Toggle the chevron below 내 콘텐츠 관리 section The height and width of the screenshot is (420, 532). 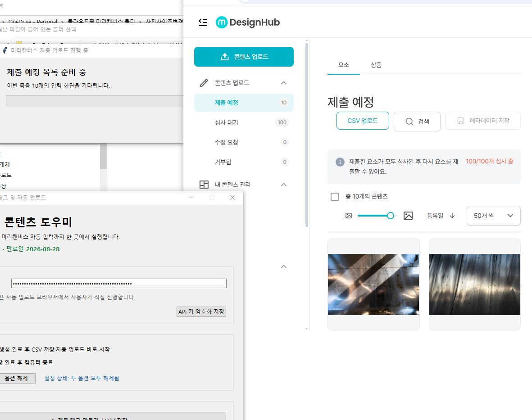(284, 266)
